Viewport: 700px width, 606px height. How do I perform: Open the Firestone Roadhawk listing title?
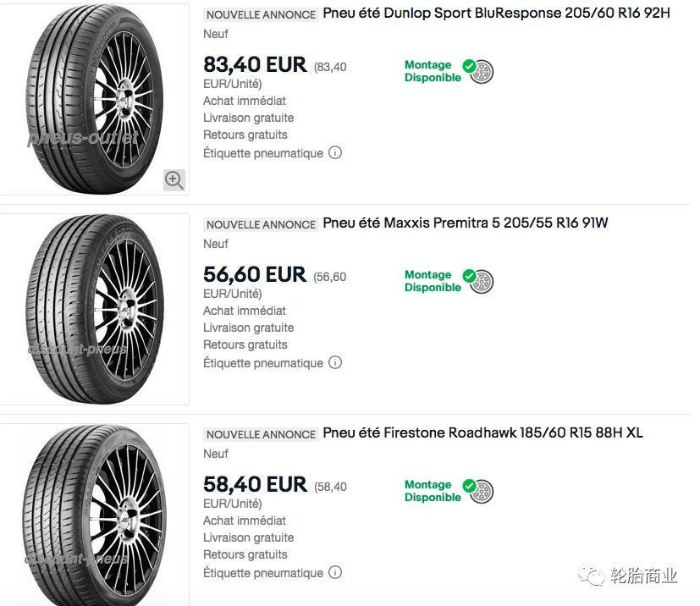pos(482,433)
